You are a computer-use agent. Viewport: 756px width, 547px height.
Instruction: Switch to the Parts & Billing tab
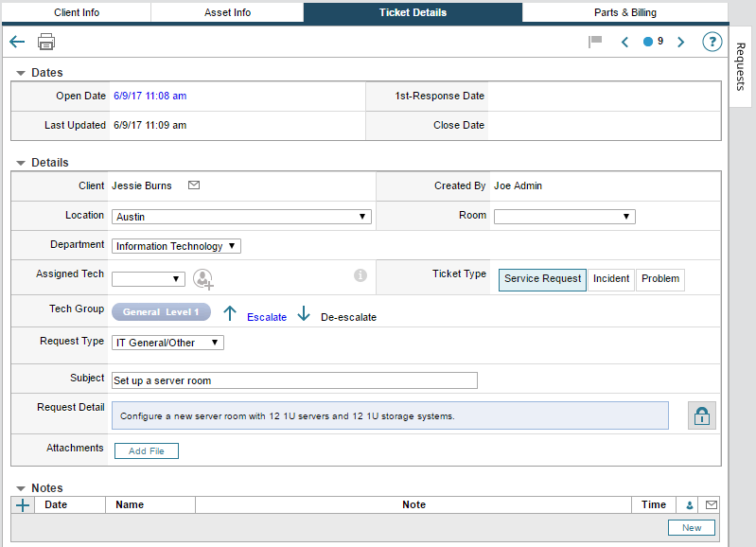(624, 12)
